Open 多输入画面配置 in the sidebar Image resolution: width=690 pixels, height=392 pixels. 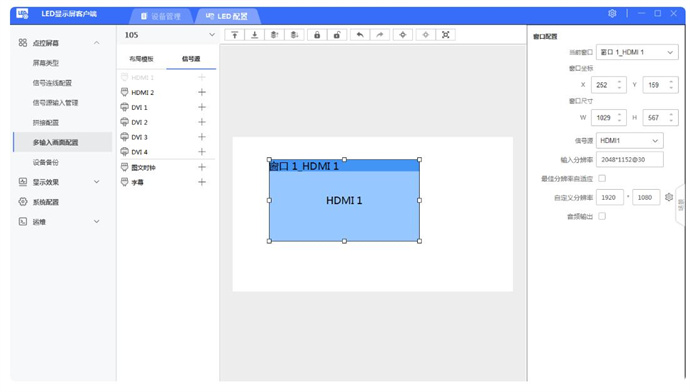62,142
